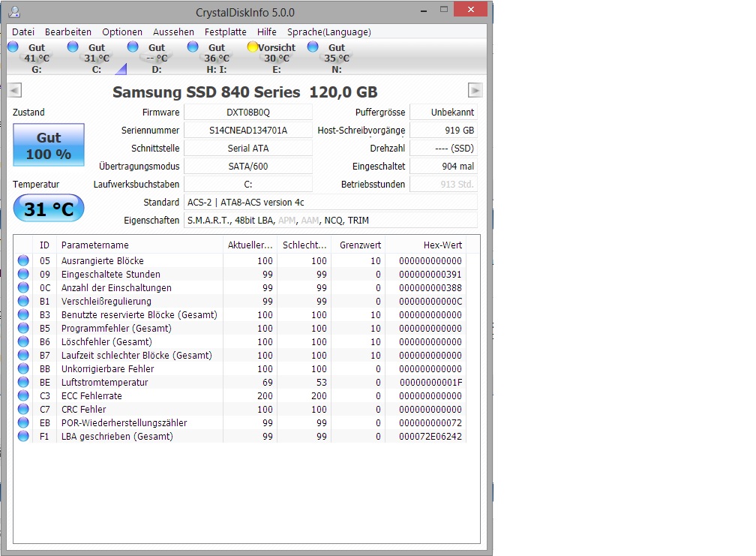
Task: Click the Serial ATA interface field
Action: coord(248,149)
